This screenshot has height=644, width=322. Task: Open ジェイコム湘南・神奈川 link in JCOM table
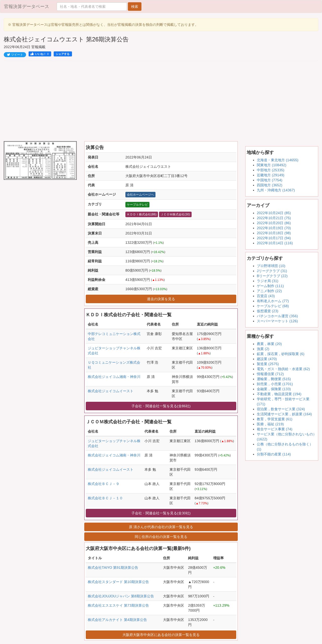(x=114, y=455)
